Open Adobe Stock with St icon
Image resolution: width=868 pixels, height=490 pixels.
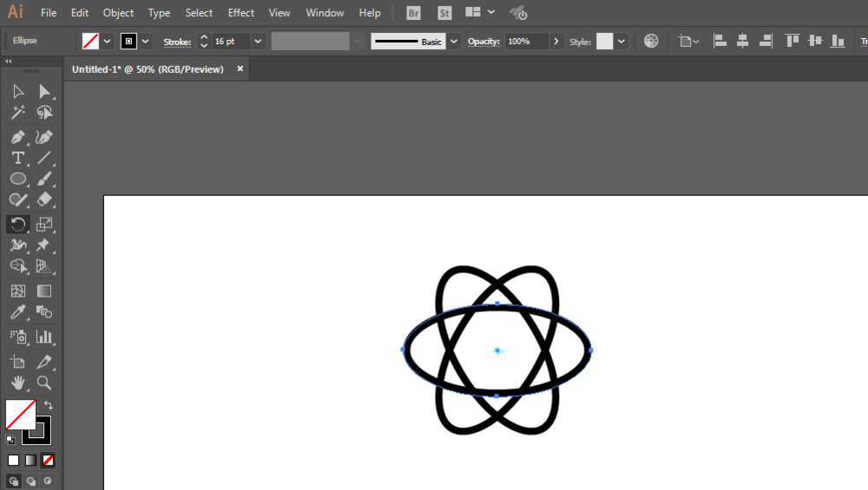click(444, 13)
